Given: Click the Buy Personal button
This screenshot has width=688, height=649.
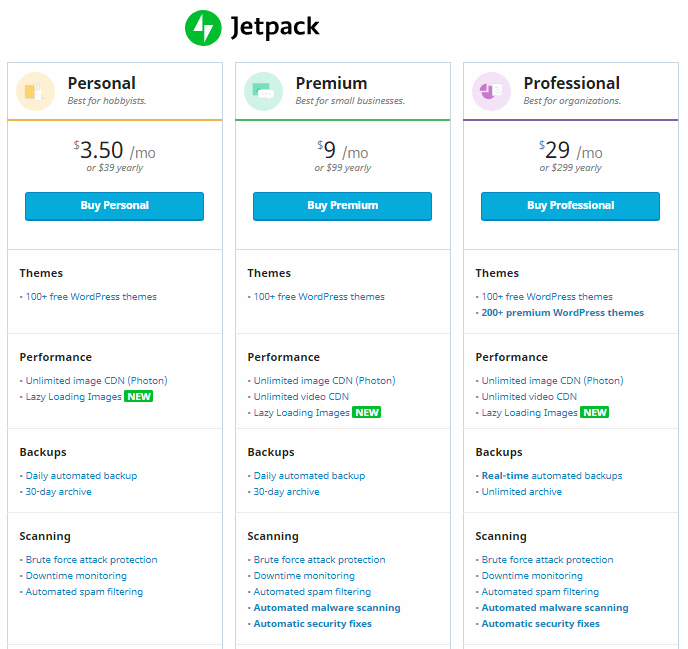Looking at the screenshot, I should (x=115, y=206).
